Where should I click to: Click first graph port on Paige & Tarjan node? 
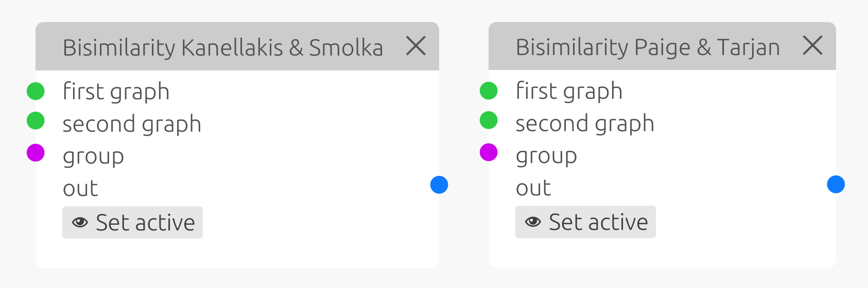[x=489, y=91]
